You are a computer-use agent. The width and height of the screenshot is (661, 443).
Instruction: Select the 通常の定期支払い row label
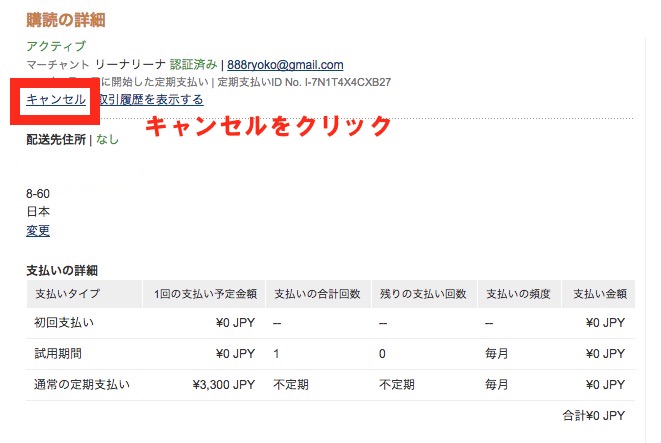tap(82, 384)
